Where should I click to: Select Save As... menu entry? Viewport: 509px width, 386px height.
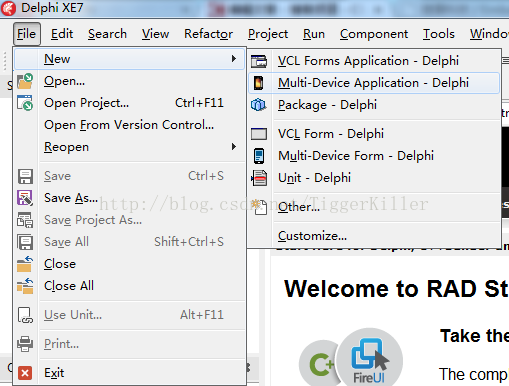(130, 198)
